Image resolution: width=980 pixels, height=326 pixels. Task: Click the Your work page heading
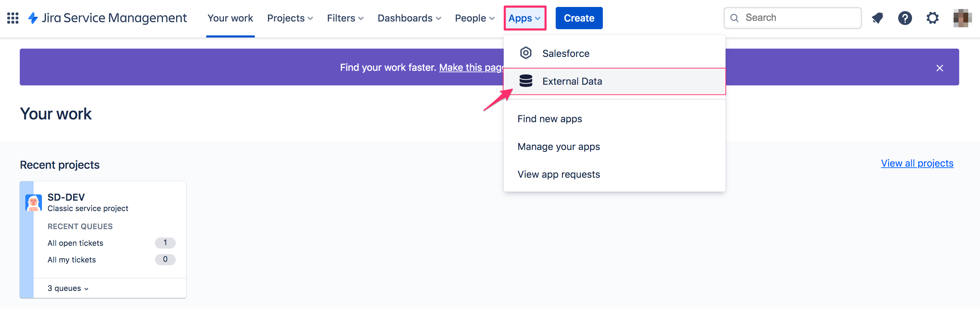tap(55, 114)
